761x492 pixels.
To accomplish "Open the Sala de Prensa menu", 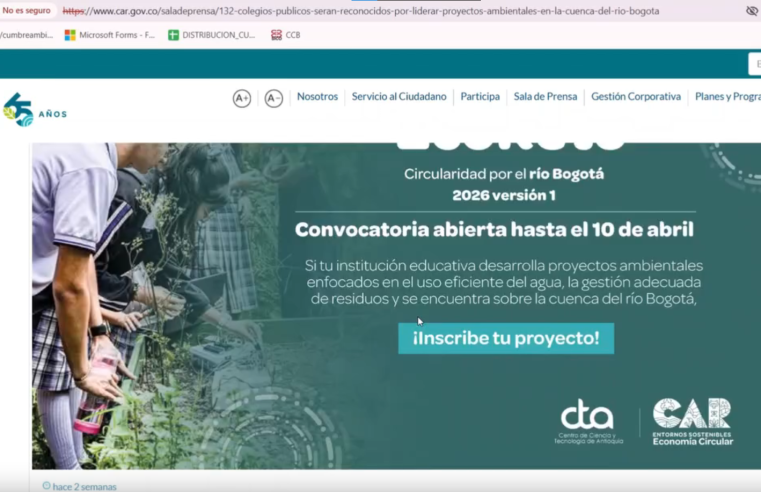I will coord(546,97).
